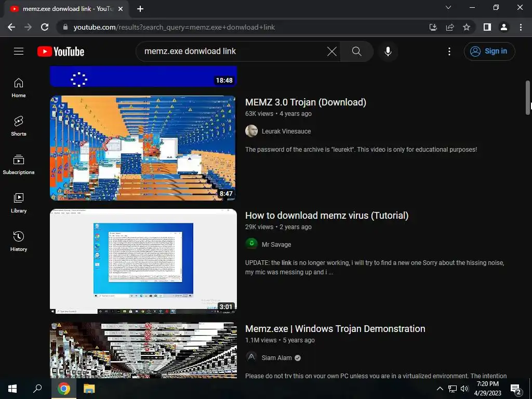Open Memz.exe Windows Trojan Demonstration title
The height and width of the screenshot is (399, 532).
tap(335, 329)
